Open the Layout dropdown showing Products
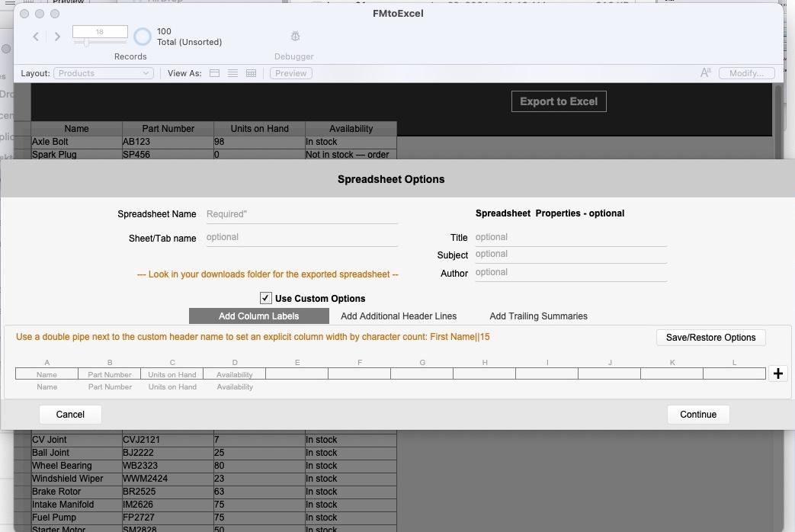Viewport: 795px width, 532px height. (103, 72)
